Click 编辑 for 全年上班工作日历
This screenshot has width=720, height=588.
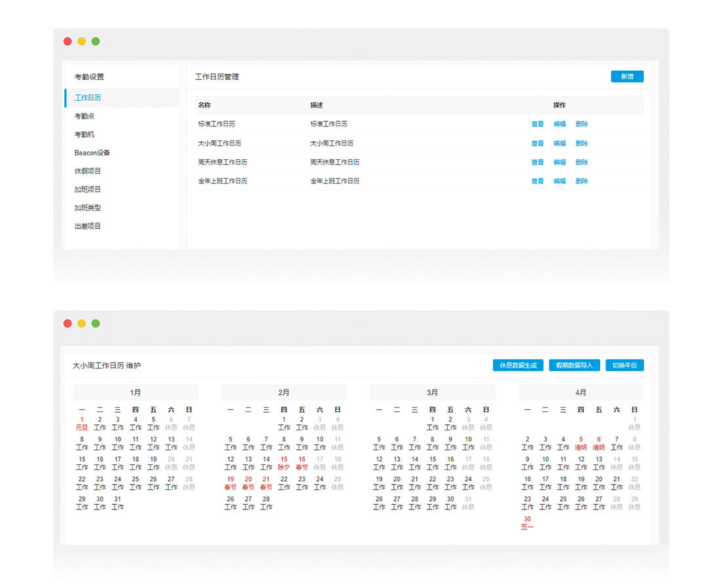pos(560,181)
